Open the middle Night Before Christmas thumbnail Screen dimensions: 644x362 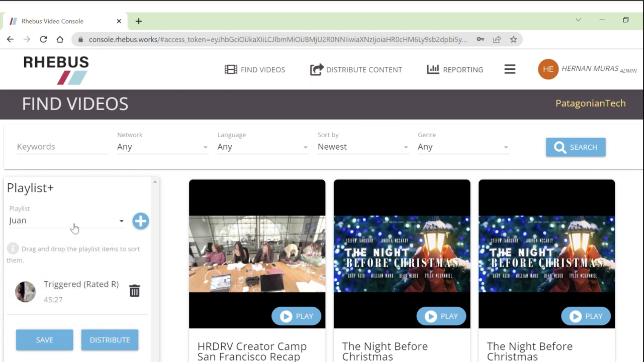point(402,254)
